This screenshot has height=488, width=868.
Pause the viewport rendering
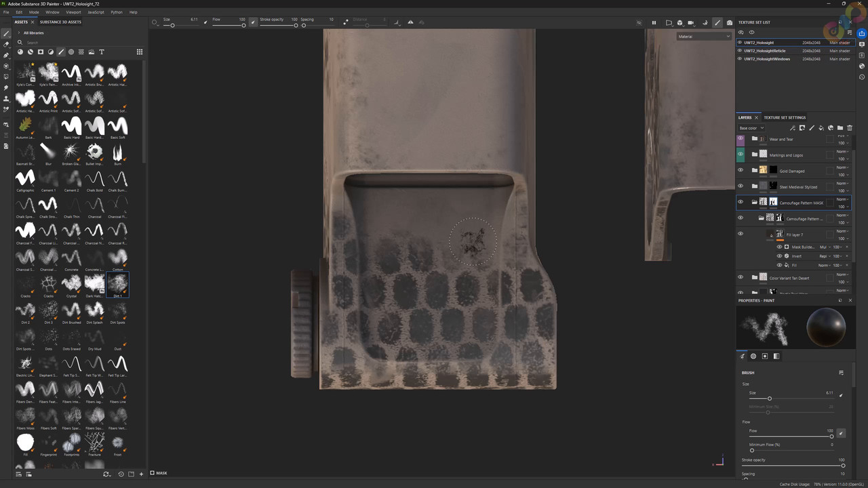654,22
